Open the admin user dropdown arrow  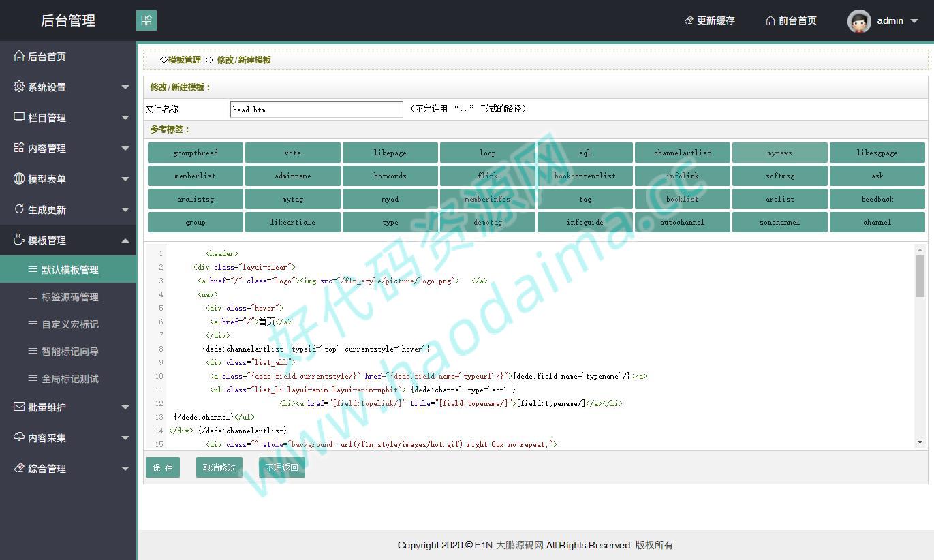pyautogui.click(x=914, y=21)
